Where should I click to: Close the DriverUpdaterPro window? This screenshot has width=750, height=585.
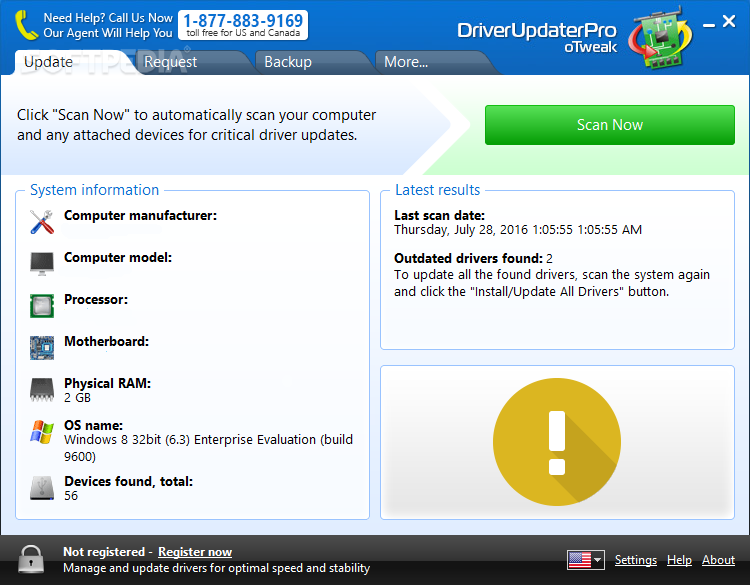pos(729,21)
